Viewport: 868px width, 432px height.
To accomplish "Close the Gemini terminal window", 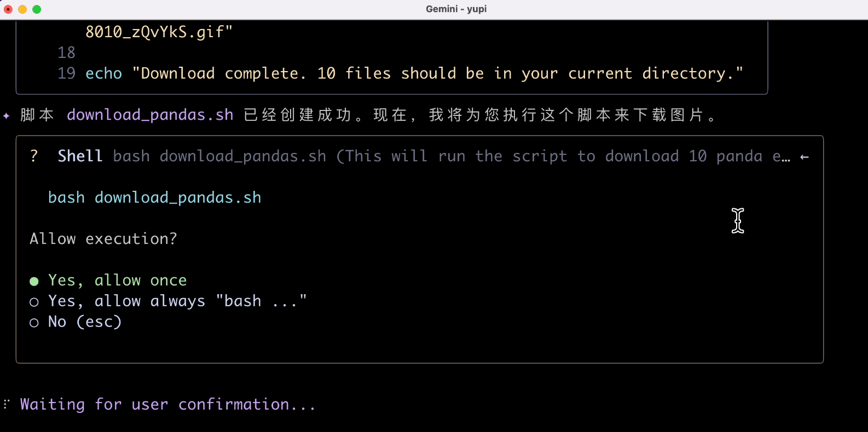I will pyautogui.click(x=8, y=9).
